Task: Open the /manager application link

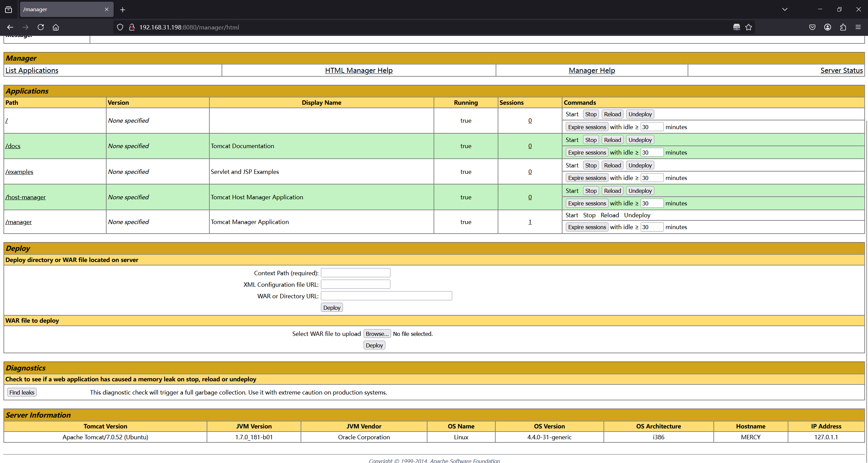Action: point(19,222)
